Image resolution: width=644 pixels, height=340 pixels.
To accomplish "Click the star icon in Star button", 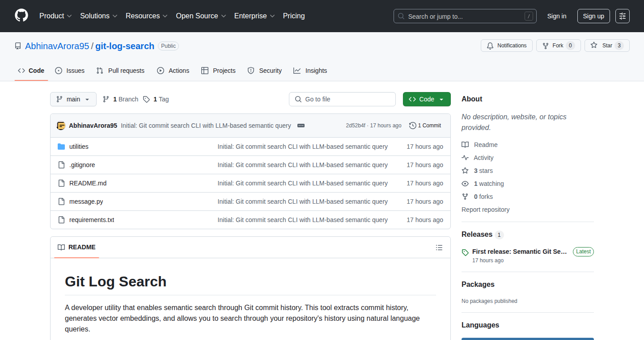I will coord(594,46).
